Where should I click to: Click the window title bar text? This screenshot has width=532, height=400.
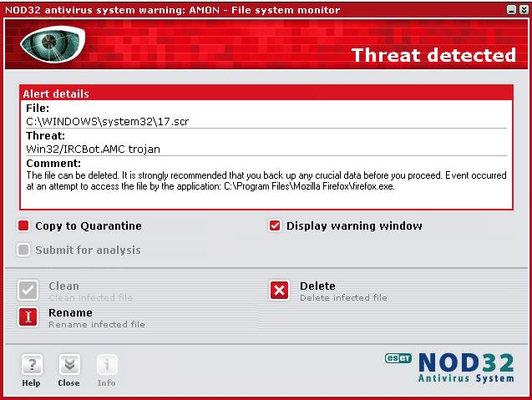tap(172, 10)
